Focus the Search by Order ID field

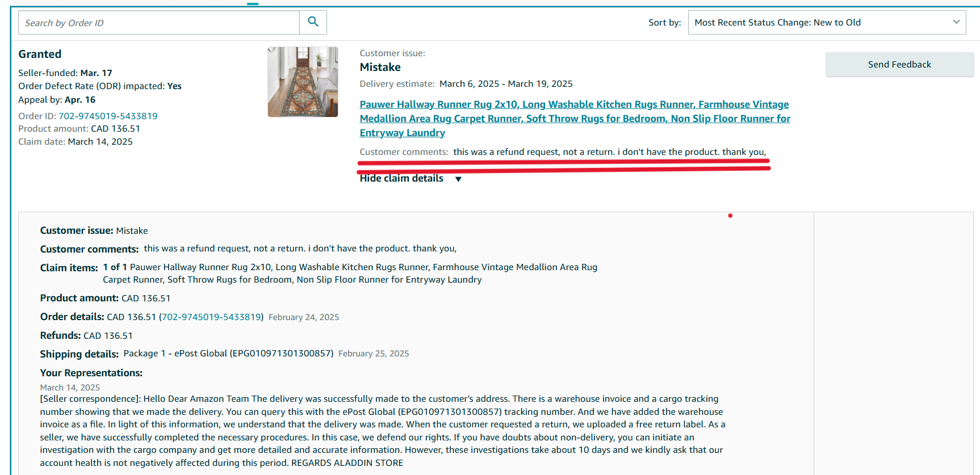159,23
